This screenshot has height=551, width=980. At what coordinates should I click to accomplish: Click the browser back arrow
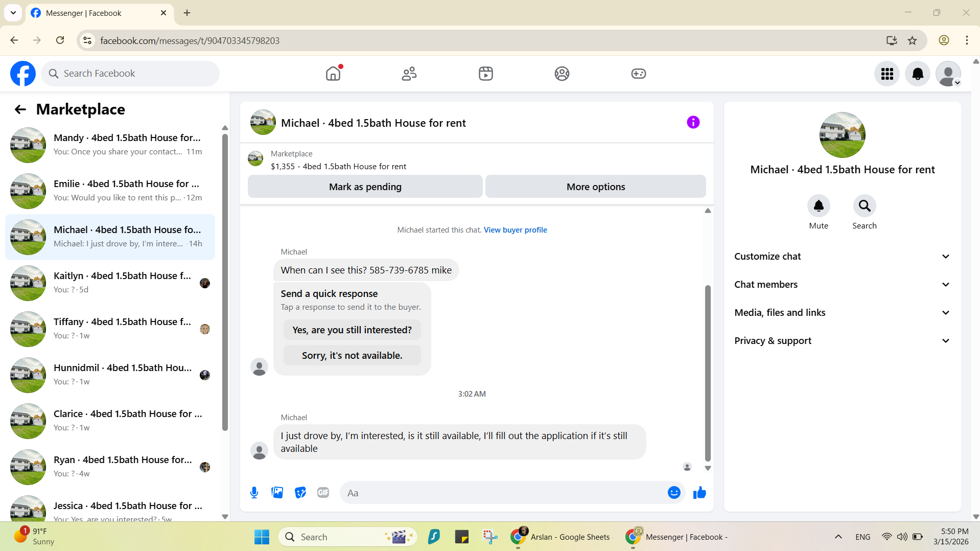pyautogui.click(x=14, y=40)
